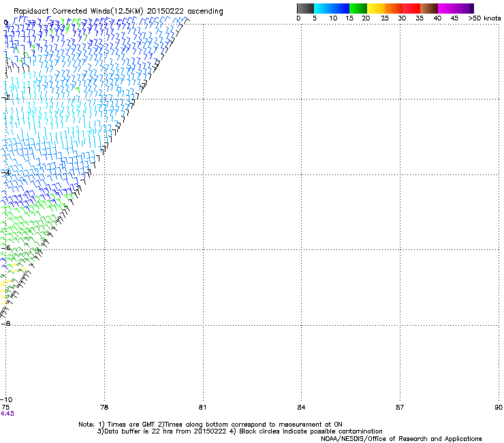The height and width of the screenshot is (443, 504).
Task: Click longitude label '75' on the axis
Action: click(5, 408)
